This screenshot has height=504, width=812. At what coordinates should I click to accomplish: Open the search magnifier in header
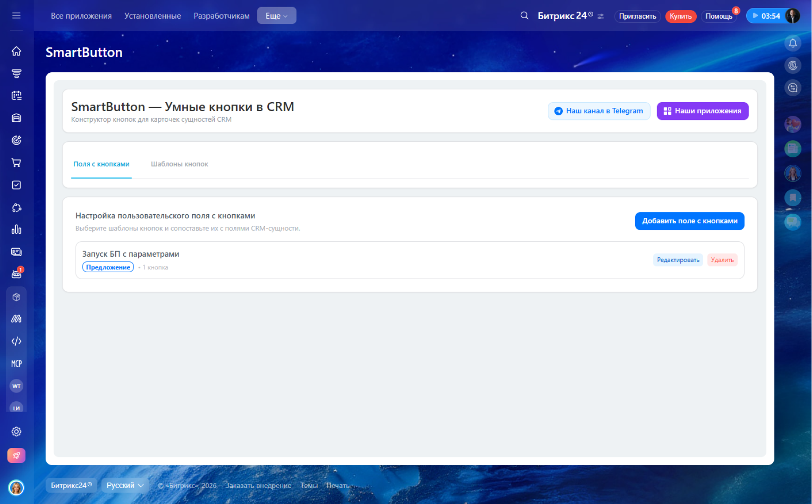coord(525,16)
